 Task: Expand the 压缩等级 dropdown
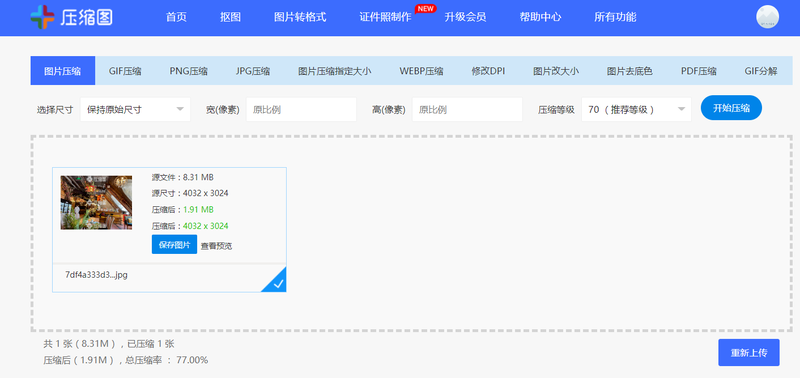click(x=636, y=109)
